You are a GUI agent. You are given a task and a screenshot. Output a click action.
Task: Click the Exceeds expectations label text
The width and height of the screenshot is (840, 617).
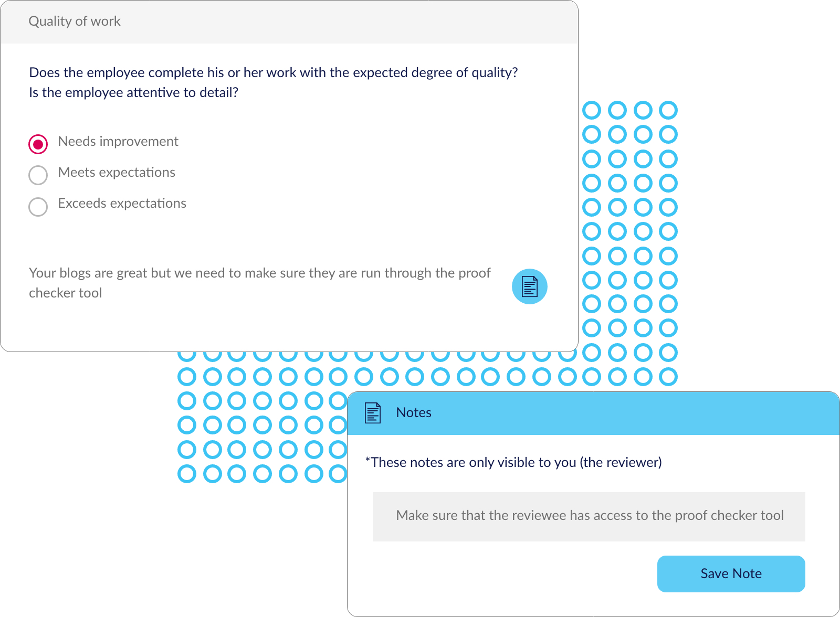[x=122, y=203]
